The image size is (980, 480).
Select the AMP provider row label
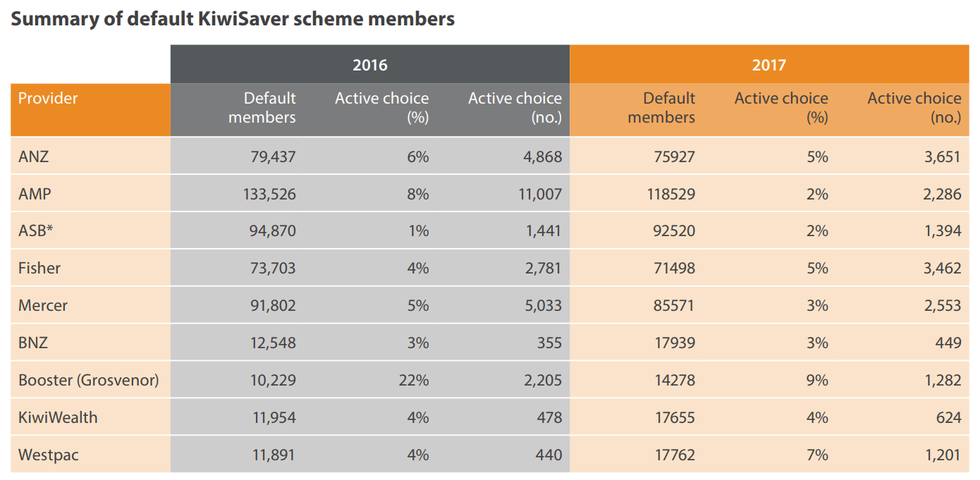[35, 193]
